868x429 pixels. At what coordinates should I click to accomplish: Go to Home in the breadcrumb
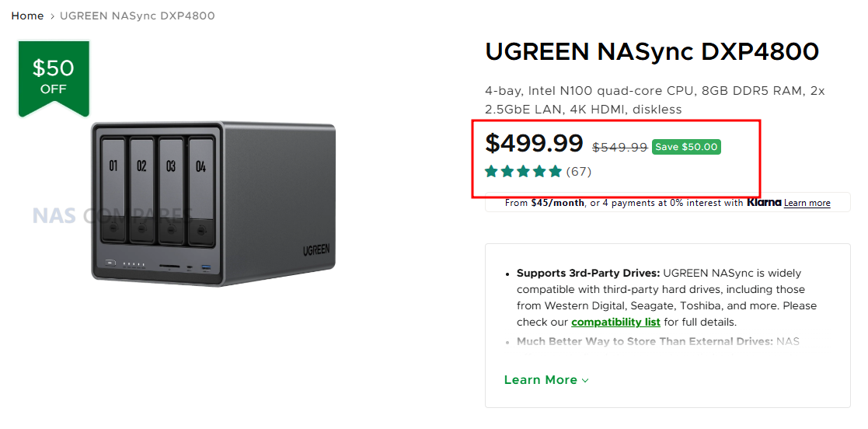27,16
